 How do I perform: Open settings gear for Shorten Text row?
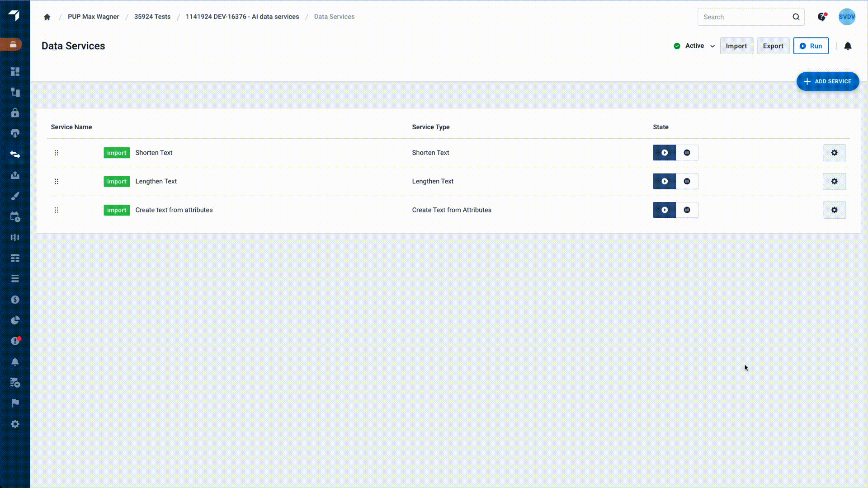pyautogui.click(x=834, y=153)
